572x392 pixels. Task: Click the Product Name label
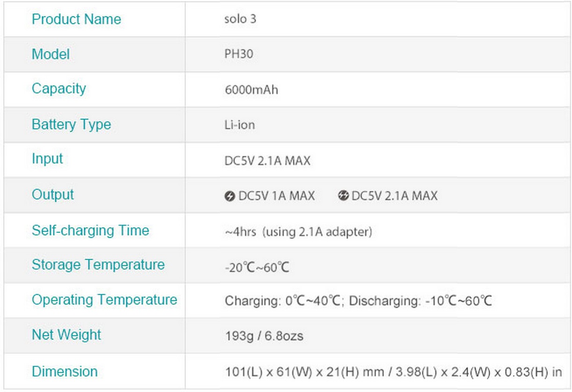click(x=76, y=19)
